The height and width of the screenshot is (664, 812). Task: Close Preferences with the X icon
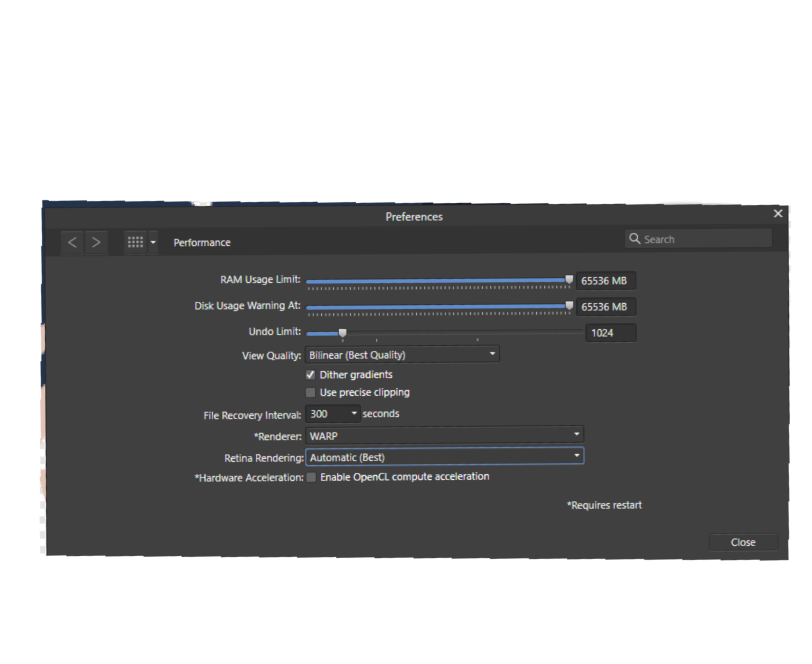pos(778,213)
